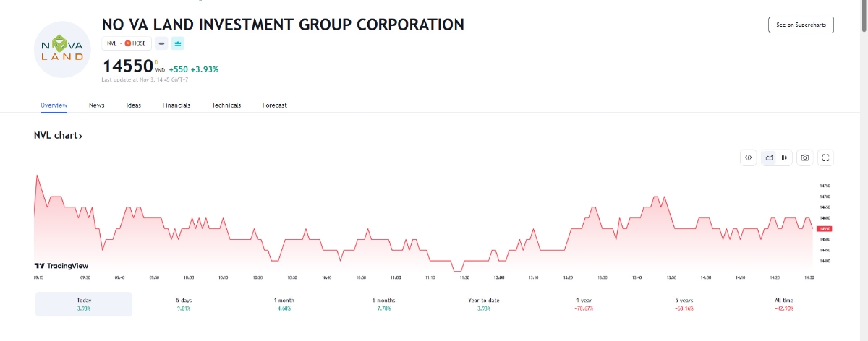Open the News tab
The height and width of the screenshot is (341, 868).
[97, 105]
